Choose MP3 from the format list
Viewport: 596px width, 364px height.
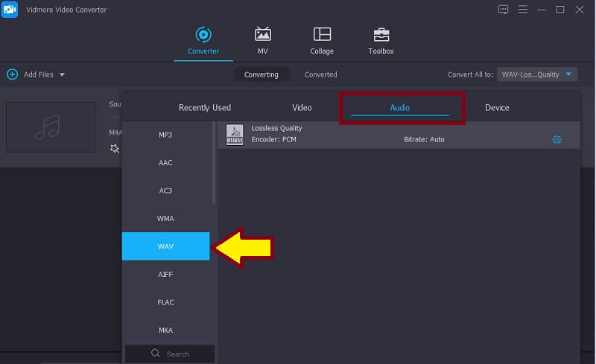click(x=165, y=135)
